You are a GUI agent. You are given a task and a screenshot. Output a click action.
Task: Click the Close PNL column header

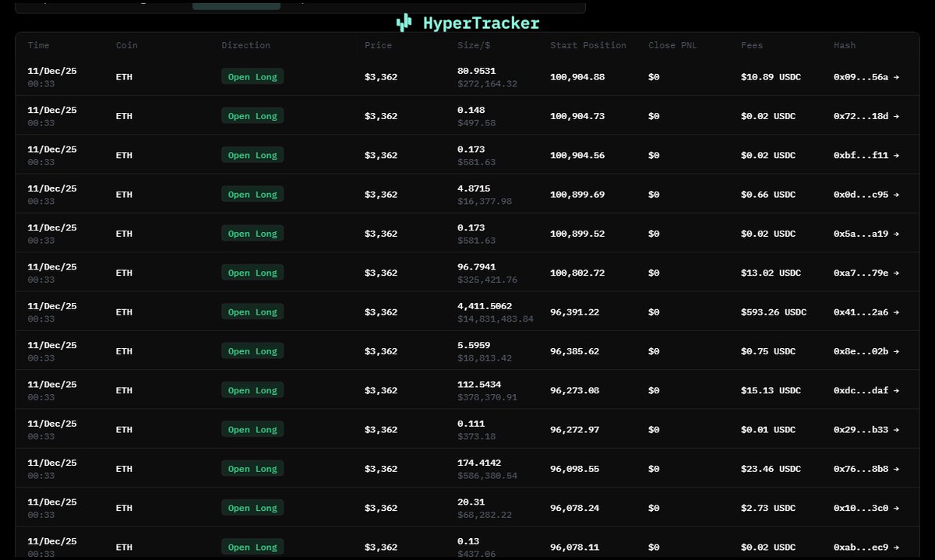672,45
